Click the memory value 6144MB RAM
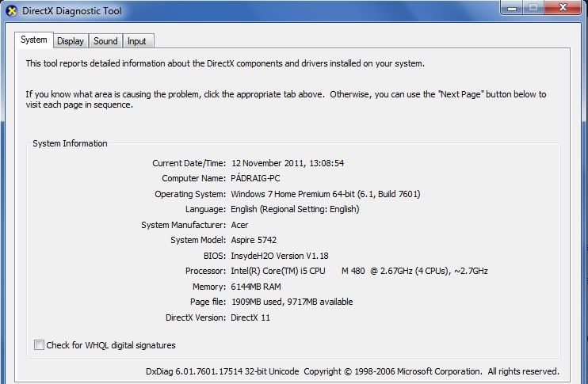The height and width of the screenshot is (384, 588). (256, 287)
